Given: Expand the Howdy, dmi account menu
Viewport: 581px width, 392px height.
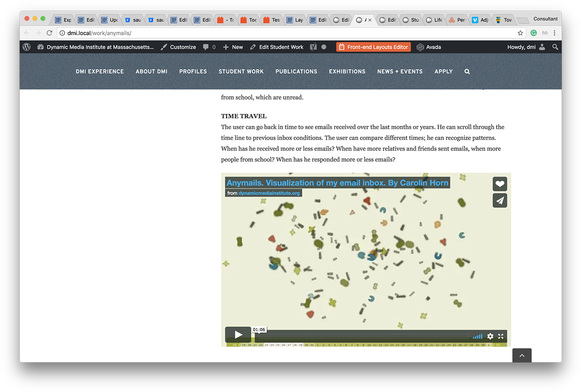Looking at the screenshot, I should click(x=526, y=47).
